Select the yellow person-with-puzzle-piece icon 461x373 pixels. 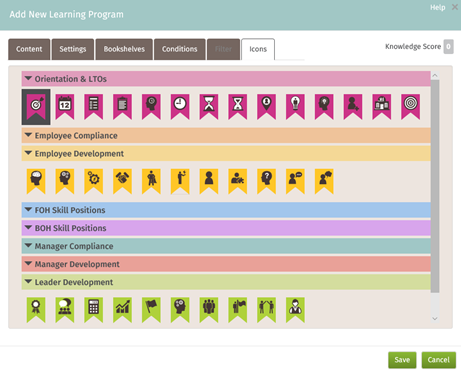coord(238,181)
